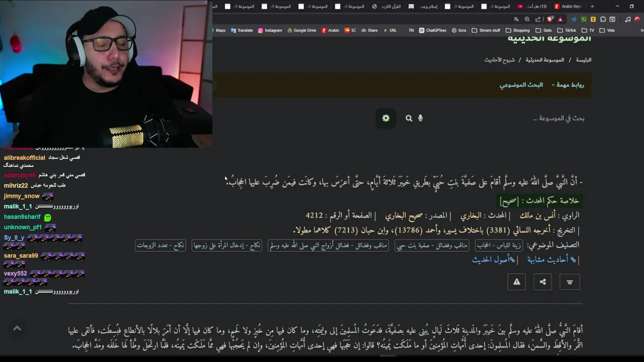Click chat username hasan9sharif
Screen dimensions: 644x362
pos(22,217)
